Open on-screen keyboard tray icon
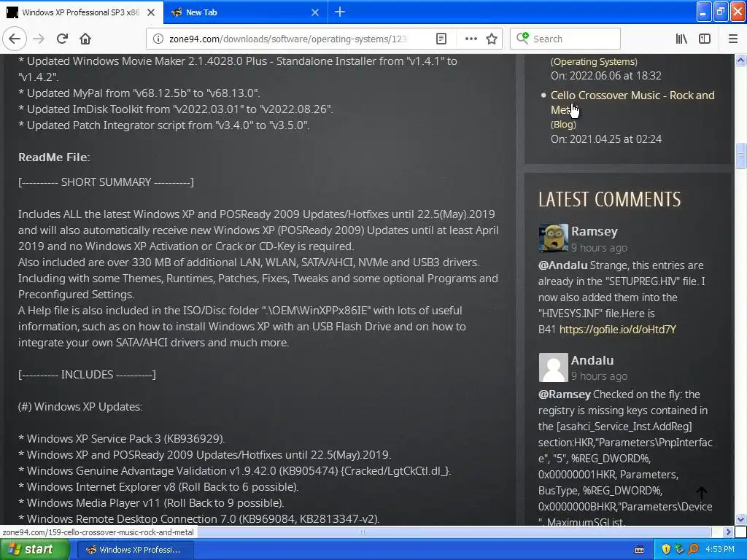Image resolution: width=747 pixels, height=560 pixels. (x=639, y=550)
